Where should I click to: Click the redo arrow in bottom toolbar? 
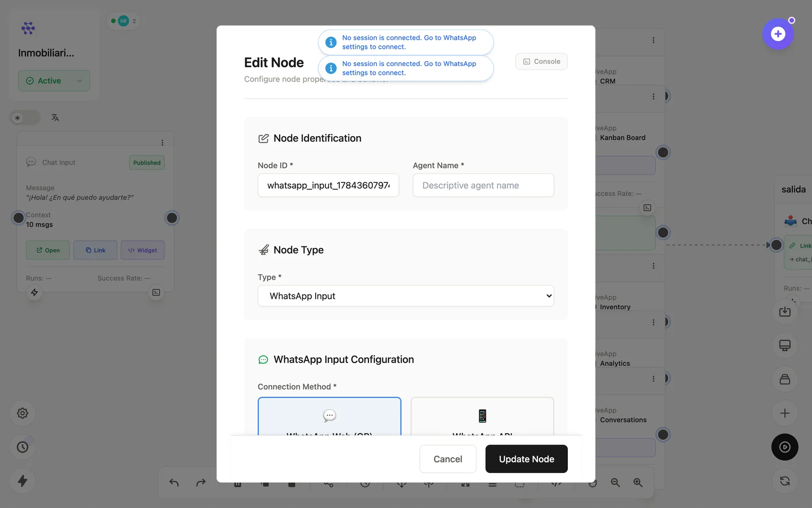tap(201, 483)
